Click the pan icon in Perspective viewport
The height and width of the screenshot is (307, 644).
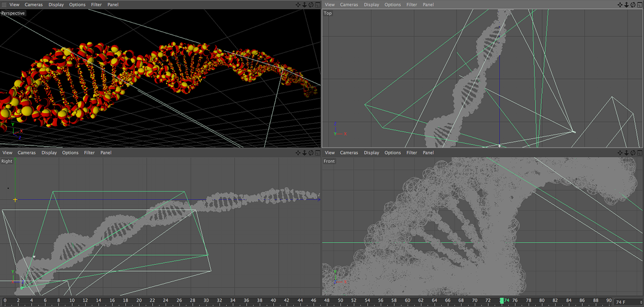(x=298, y=5)
